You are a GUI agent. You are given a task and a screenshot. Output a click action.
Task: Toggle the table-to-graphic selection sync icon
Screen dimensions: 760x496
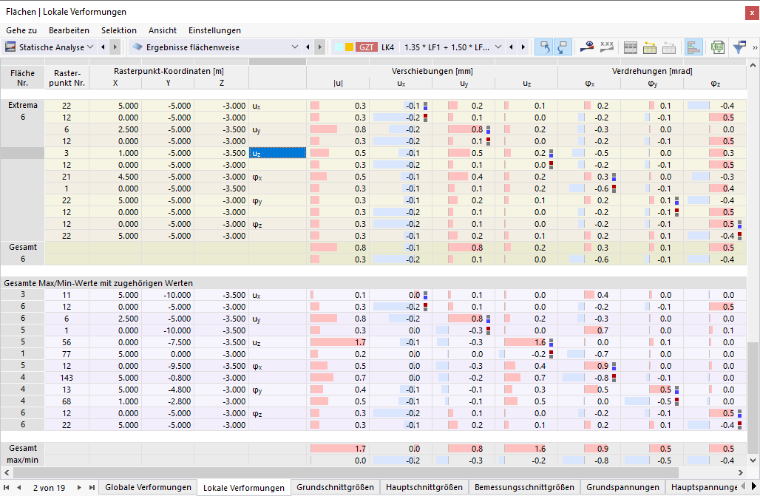coord(544,47)
